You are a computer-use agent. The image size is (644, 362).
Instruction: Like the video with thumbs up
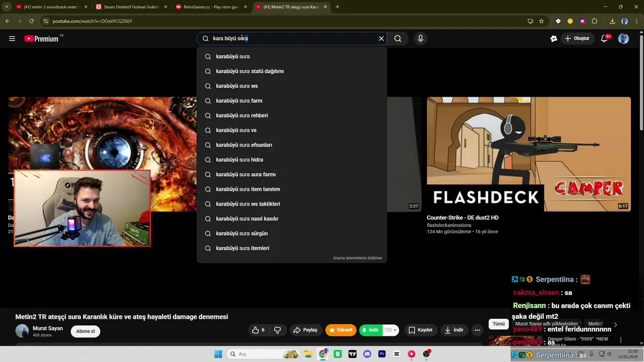pyautogui.click(x=258, y=330)
